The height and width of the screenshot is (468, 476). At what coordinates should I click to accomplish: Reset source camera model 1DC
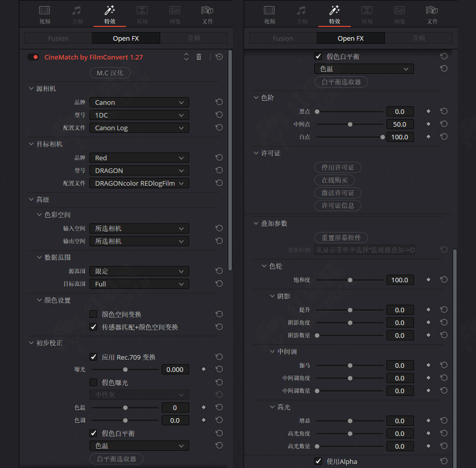click(219, 115)
